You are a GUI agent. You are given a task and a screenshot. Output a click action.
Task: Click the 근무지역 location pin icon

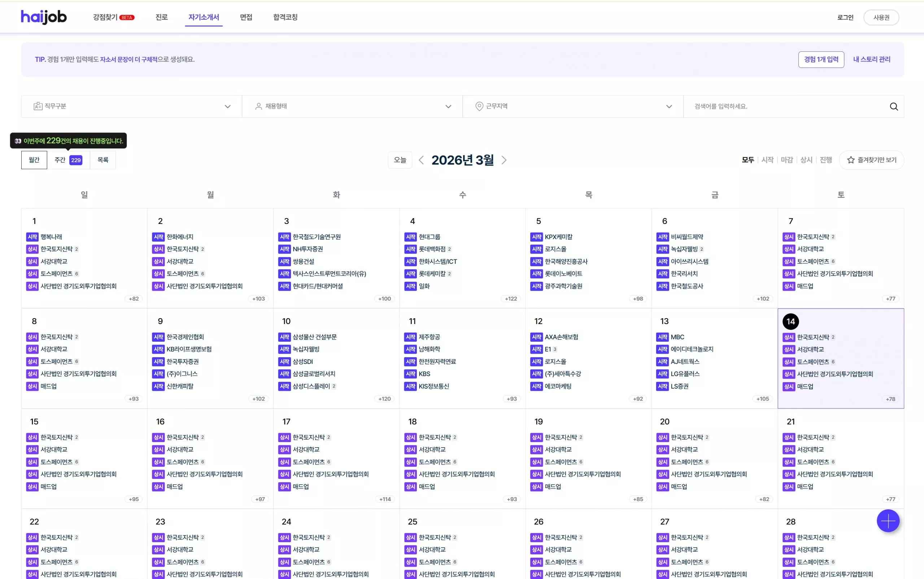coord(479,106)
